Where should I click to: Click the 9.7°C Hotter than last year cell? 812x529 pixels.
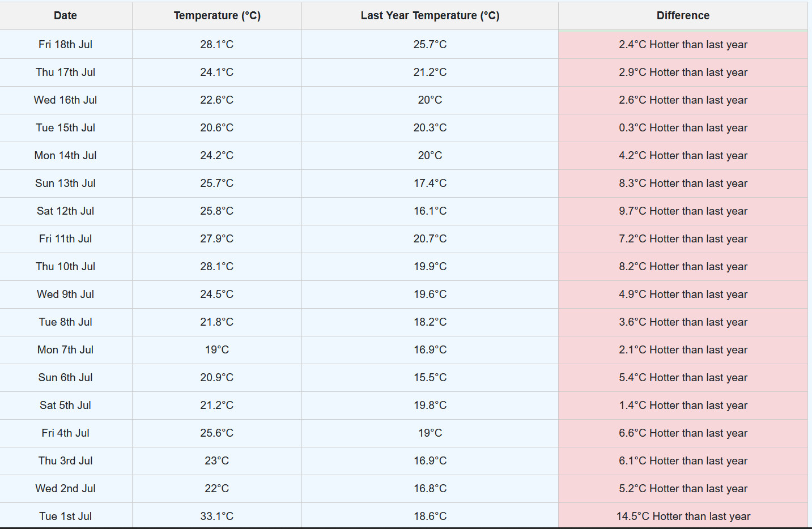[x=683, y=211]
